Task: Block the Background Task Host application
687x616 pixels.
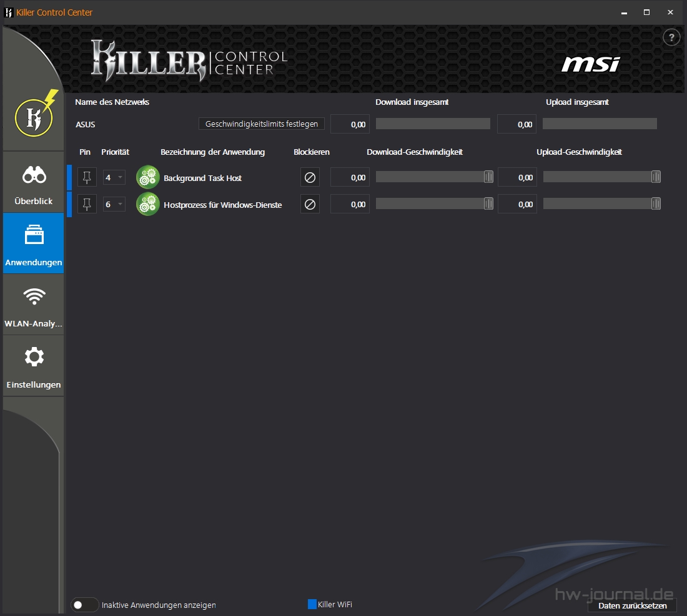Action: 310,177
